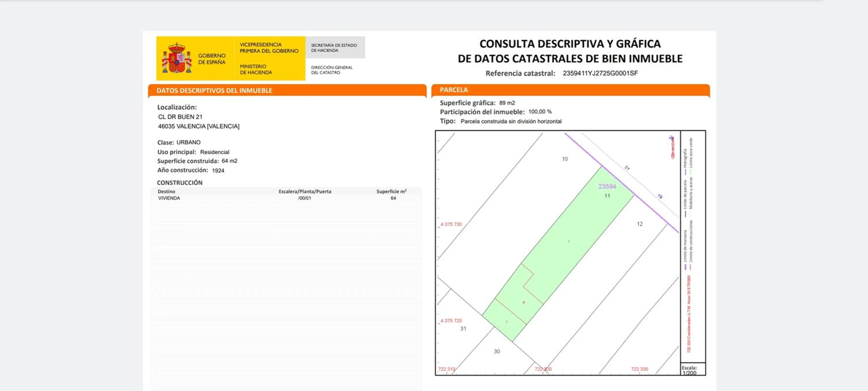Click the Superficie m² column header
The width and height of the screenshot is (868, 391).
tap(391, 191)
